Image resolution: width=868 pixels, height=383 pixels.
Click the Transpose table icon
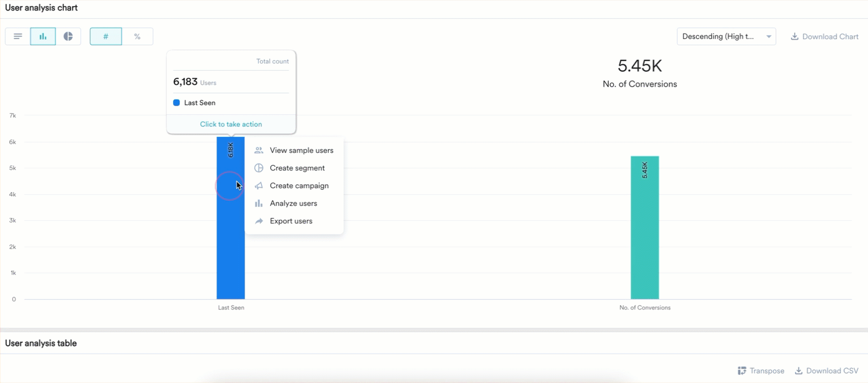coord(742,371)
